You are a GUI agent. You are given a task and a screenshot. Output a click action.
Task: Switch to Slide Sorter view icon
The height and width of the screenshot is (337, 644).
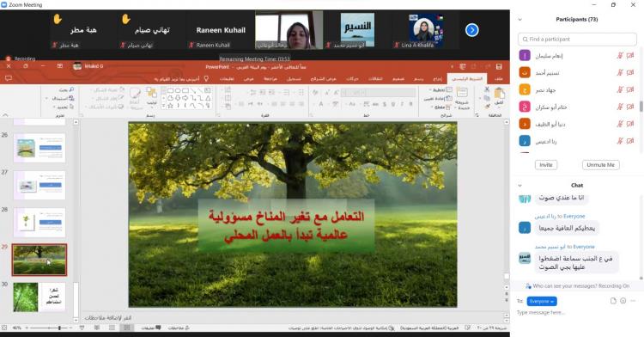pos(112,328)
